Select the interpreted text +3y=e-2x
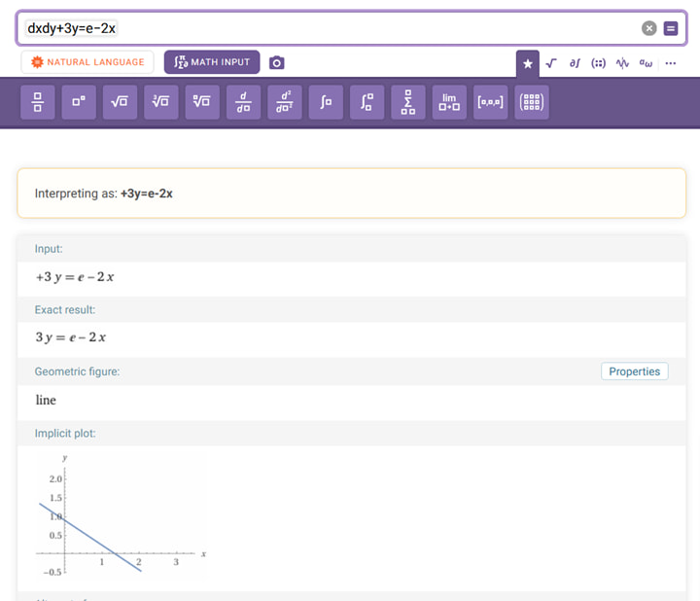Image resolution: width=700 pixels, height=601 pixels. [x=147, y=194]
